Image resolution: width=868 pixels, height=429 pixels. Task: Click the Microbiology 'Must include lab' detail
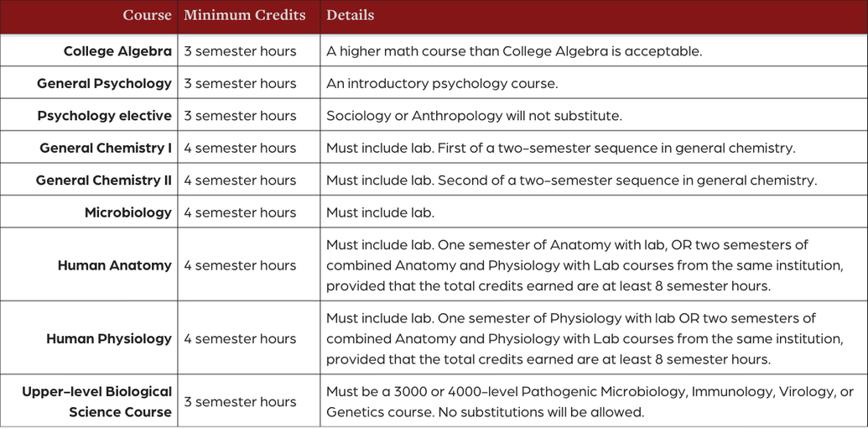point(380,212)
